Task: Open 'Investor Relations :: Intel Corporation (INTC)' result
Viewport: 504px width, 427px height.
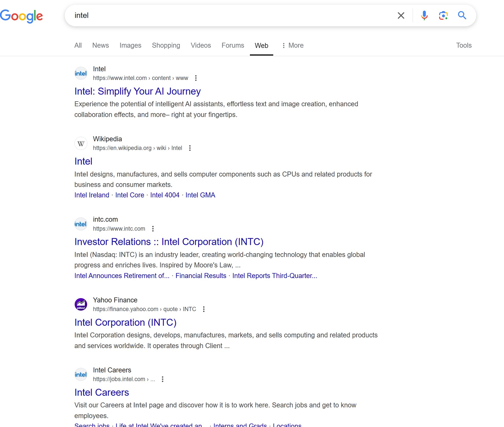Action: (x=169, y=242)
